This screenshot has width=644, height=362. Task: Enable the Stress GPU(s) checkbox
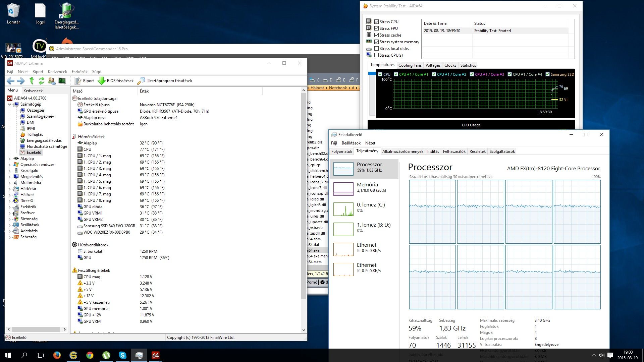pyautogui.click(x=376, y=55)
